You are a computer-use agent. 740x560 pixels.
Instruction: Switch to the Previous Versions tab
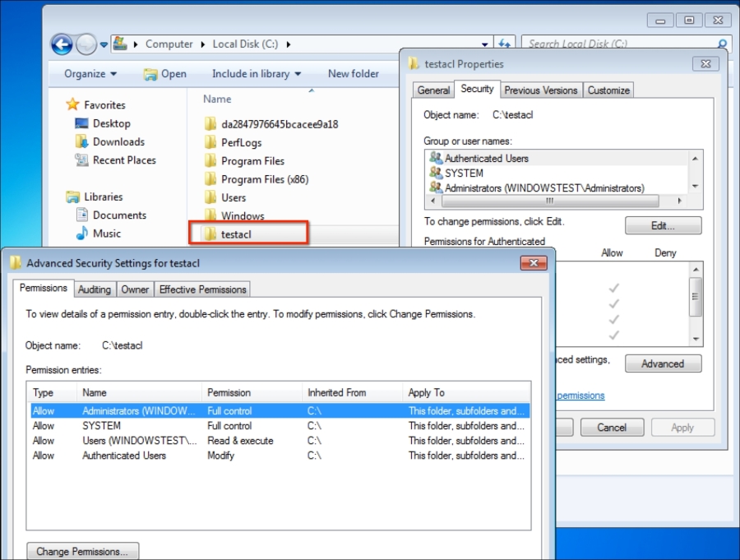(x=541, y=90)
